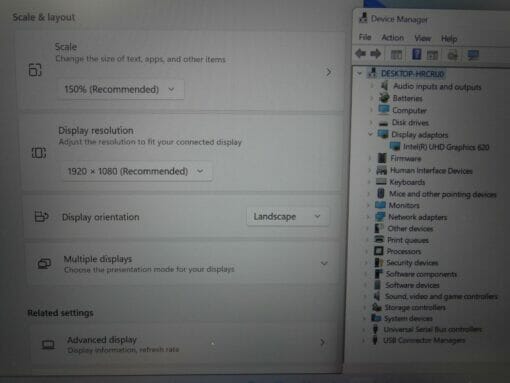This screenshot has width=510, height=383.
Task: Click the Back arrow in Device Manager toolbar
Action: (x=361, y=53)
